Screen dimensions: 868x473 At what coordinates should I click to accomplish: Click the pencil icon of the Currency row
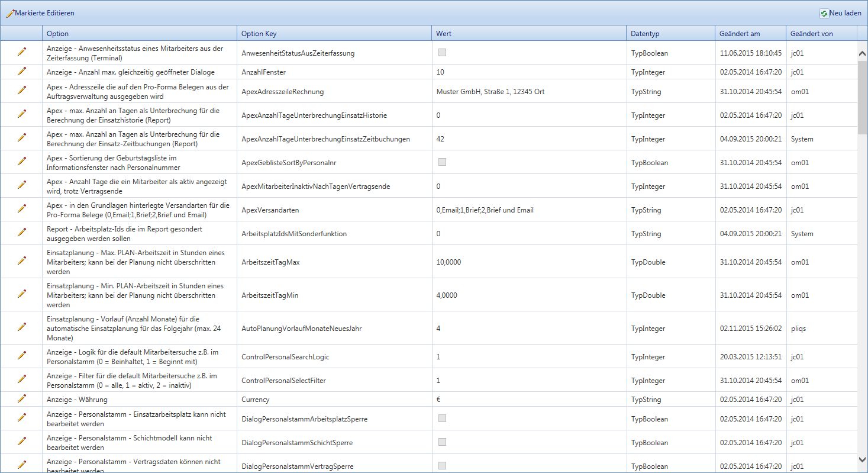(22, 399)
